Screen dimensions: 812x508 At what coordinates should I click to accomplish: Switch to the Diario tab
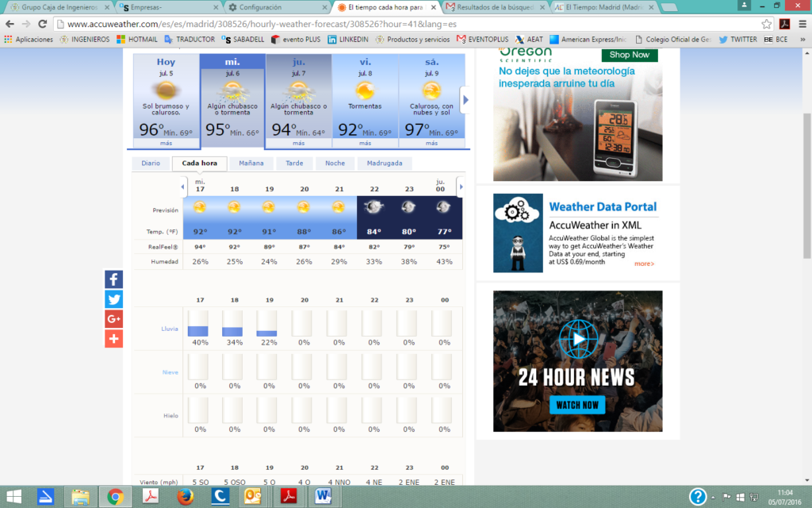pos(151,164)
